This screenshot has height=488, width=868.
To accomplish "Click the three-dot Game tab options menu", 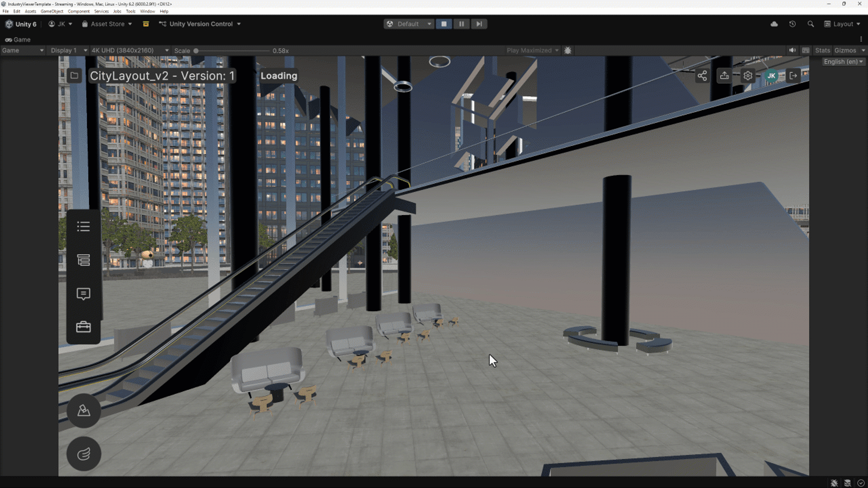I will click(861, 39).
